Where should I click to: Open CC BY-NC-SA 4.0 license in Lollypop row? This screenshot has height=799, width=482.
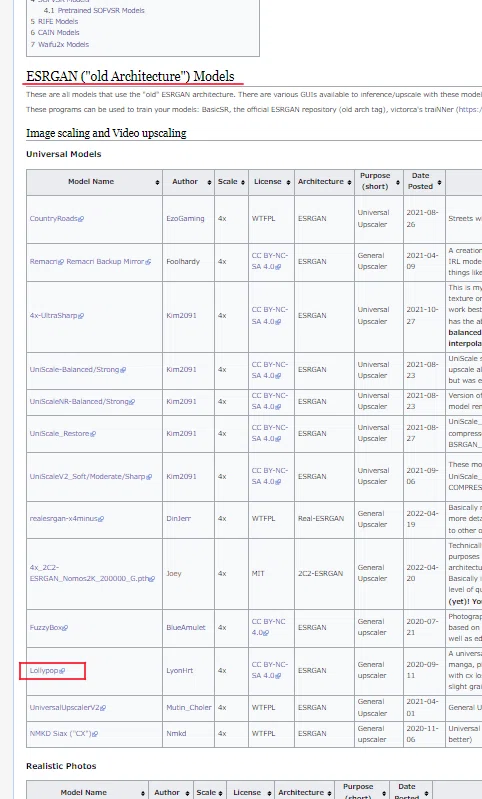(x=270, y=670)
